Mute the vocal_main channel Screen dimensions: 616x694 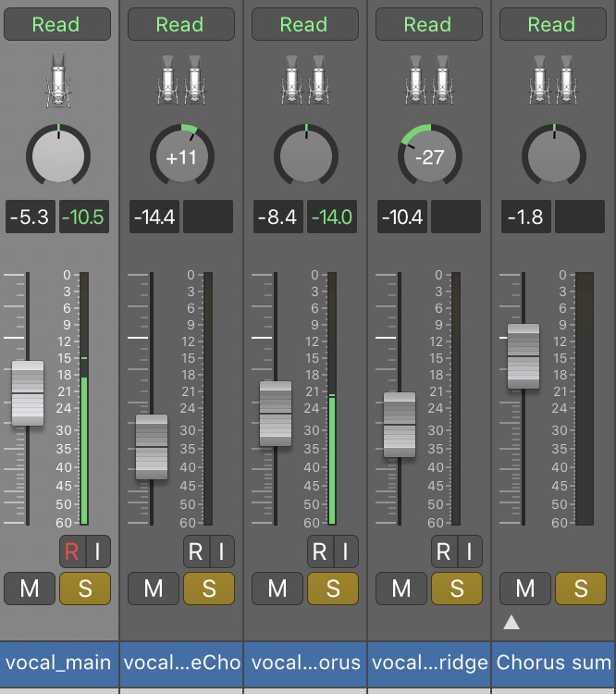click(x=30, y=589)
